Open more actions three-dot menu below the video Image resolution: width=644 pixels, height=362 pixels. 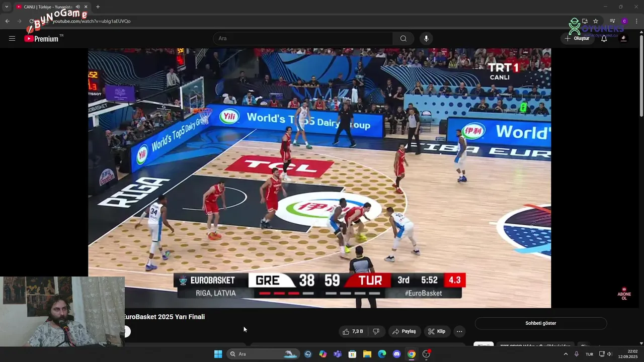click(x=459, y=331)
